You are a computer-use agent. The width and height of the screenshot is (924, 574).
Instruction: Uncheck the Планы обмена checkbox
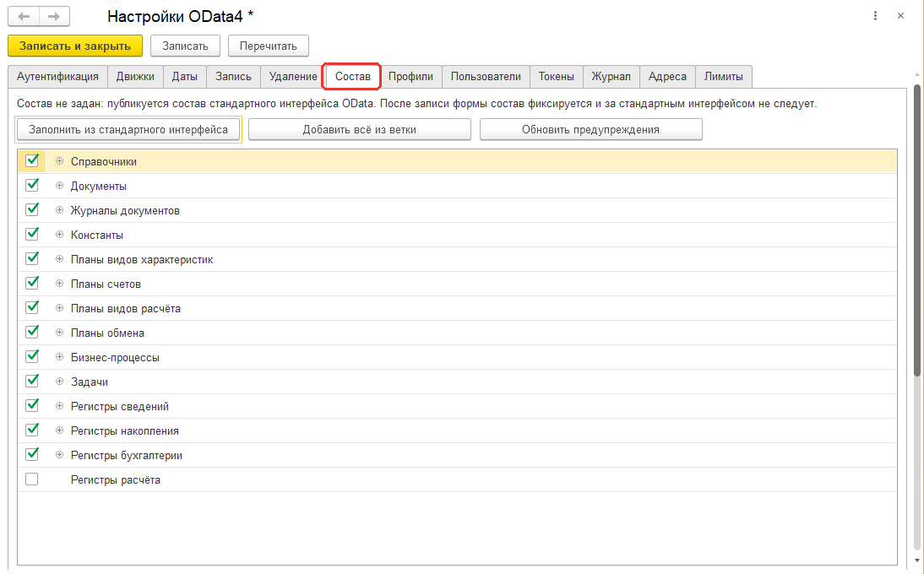point(32,332)
